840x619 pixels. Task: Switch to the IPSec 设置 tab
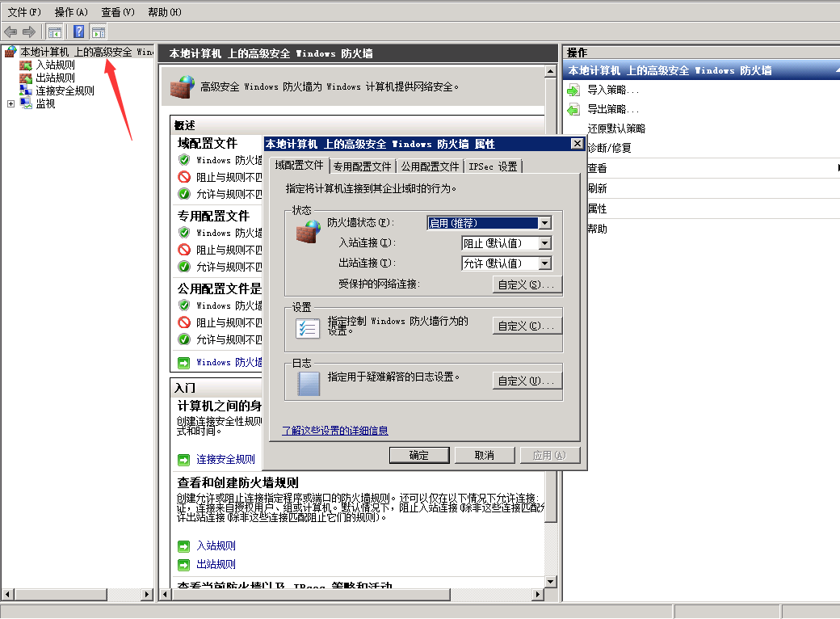[x=493, y=166]
